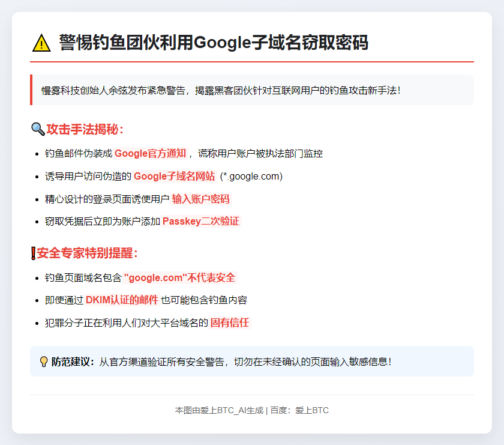Screen dimensions: 504x445
Task: Click the title 警惕钓鱼团伙利用Google子域名窃取密码
Action: 214,43
